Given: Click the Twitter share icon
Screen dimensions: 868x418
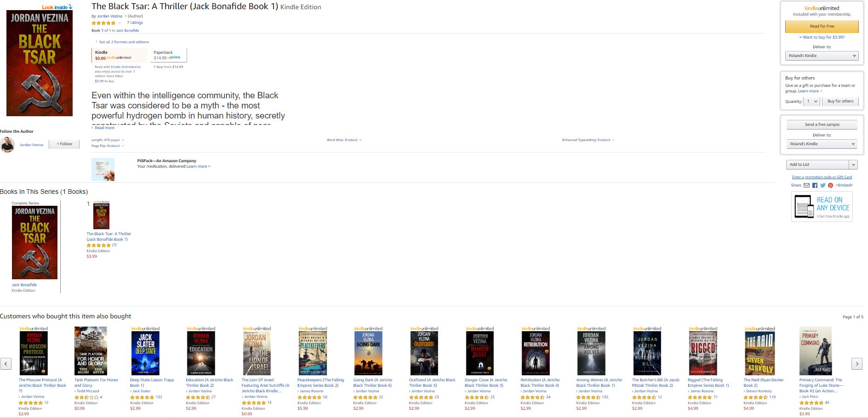Looking at the screenshot, I should click(822, 186).
